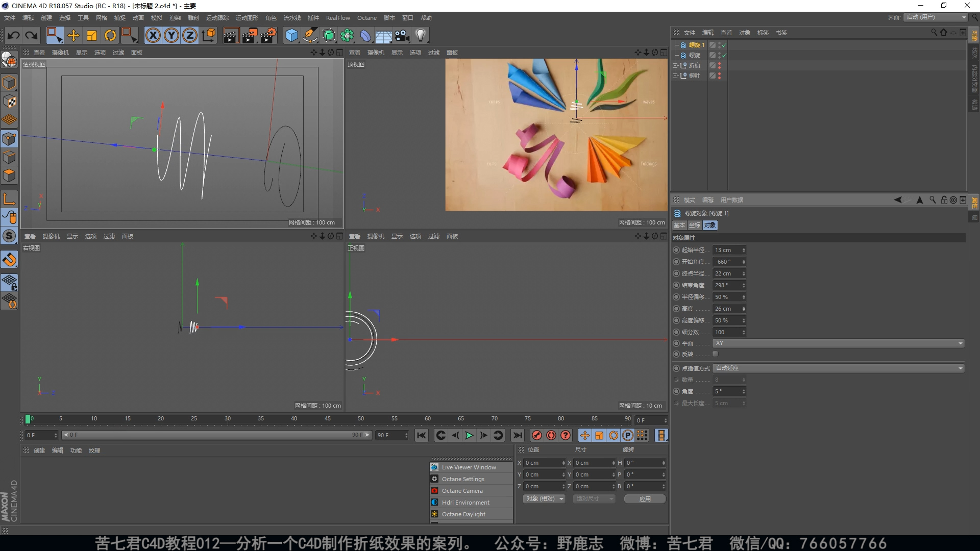
Task: Expand the 折痕 object tree
Action: tap(675, 65)
